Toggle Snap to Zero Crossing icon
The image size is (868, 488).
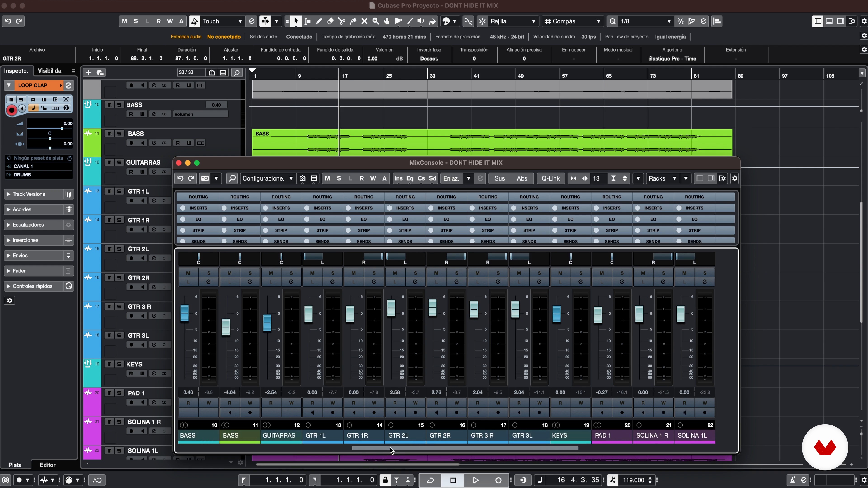pos(468,21)
